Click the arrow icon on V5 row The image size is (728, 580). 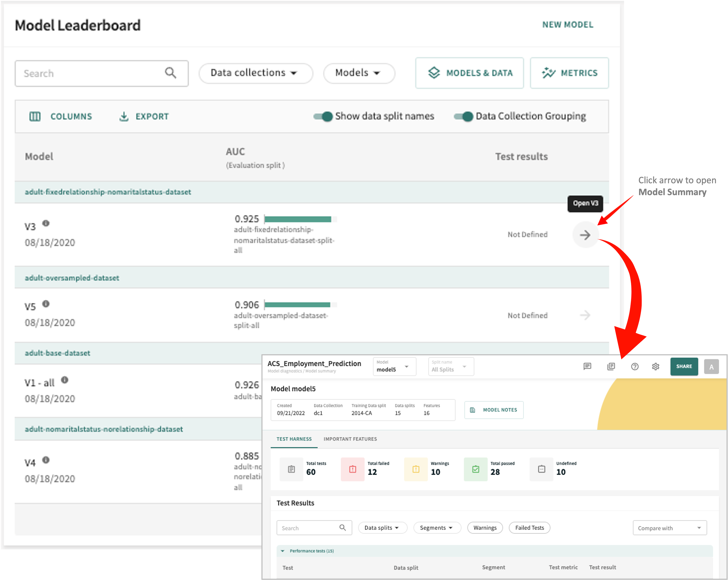tap(585, 315)
